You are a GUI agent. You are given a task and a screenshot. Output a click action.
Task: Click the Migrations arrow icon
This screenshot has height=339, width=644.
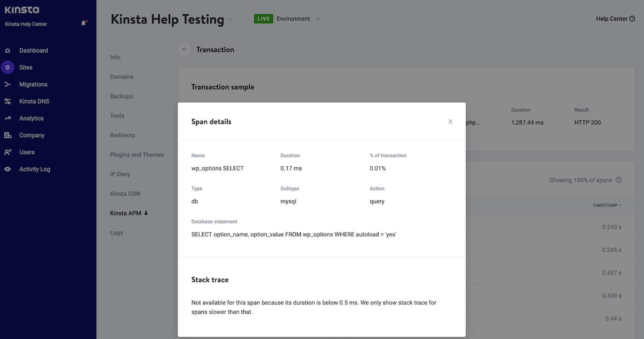click(7, 84)
